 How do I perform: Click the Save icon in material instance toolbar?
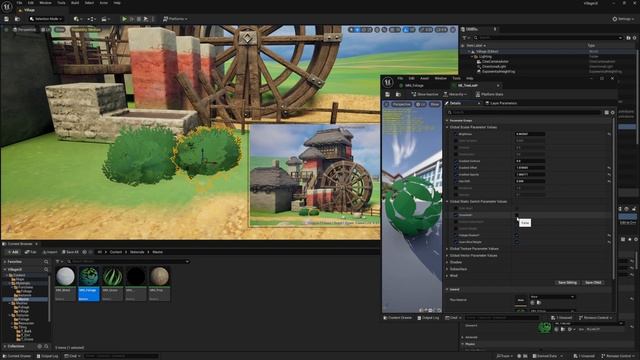click(387, 94)
